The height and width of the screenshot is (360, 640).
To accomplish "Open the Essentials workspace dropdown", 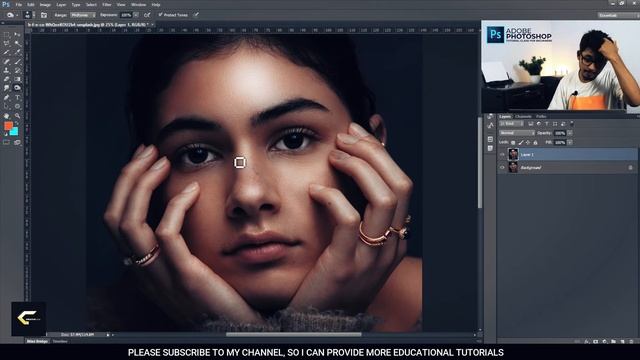I will [618, 15].
